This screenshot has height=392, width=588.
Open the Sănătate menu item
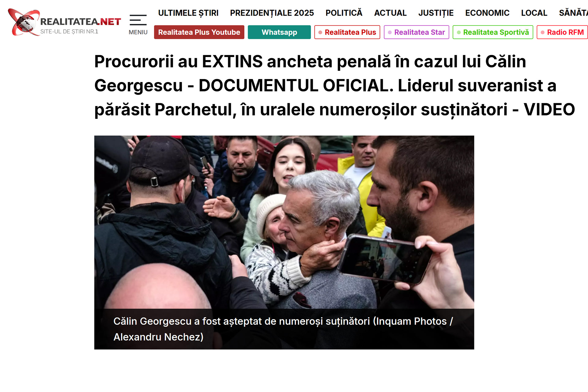[x=573, y=13]
